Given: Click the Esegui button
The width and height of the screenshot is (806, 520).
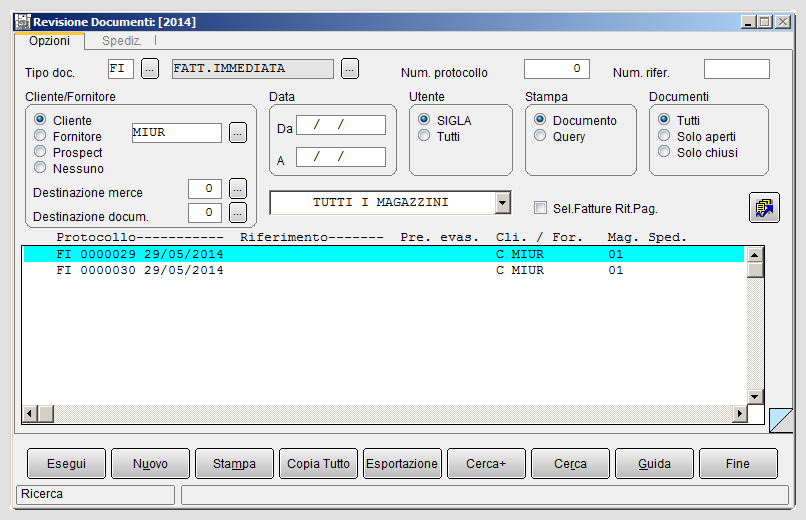Looking at the screenshot, I should click(66, 463).
